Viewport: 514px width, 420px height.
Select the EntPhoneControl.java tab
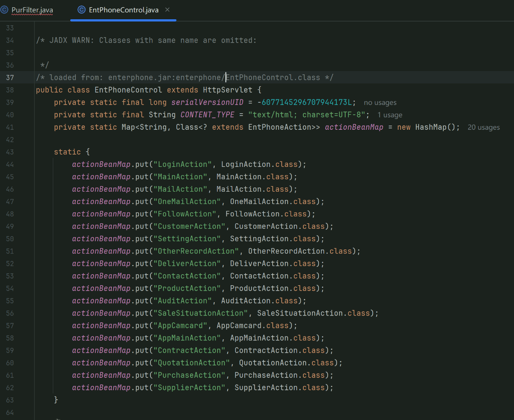point(124,10)
